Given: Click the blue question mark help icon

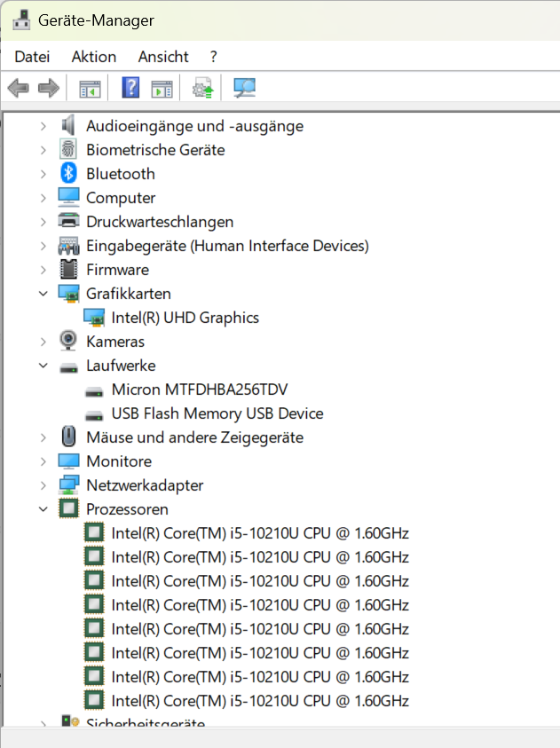Looking at the screenshot, I should (130, 88).
